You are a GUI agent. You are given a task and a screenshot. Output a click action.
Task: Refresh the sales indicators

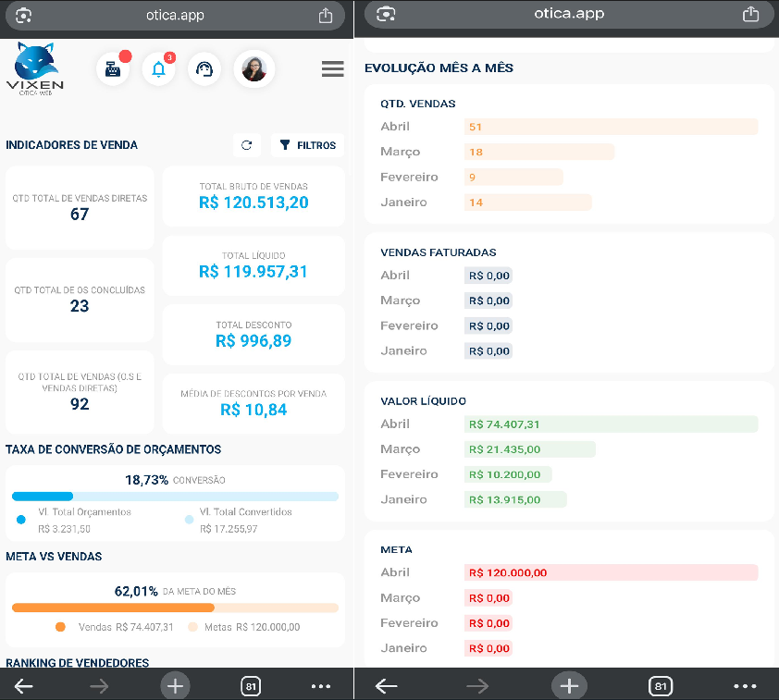(246, 145)
